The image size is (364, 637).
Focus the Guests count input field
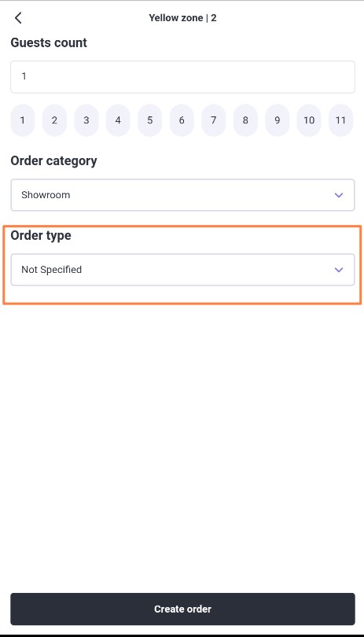click(182, 77)
